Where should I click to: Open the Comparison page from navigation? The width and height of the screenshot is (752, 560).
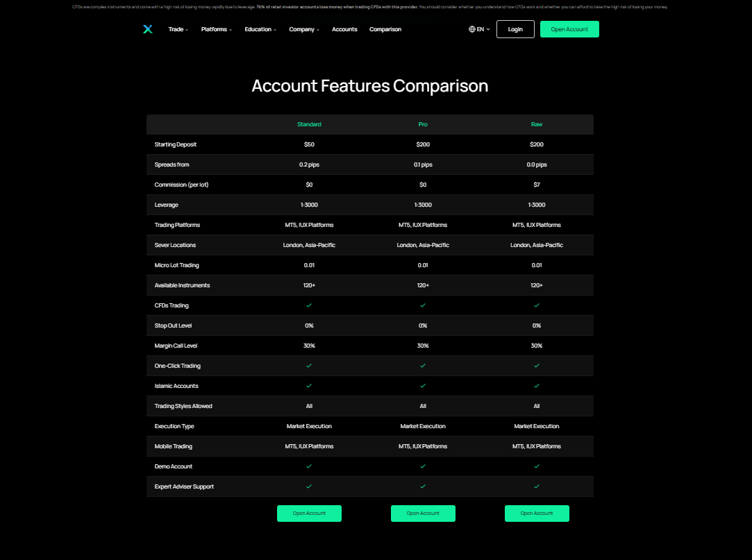(385, 29)
